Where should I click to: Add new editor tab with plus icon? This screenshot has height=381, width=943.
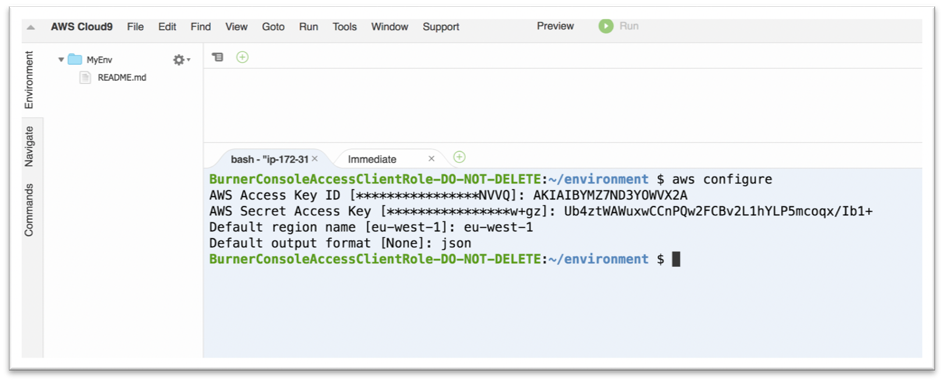(x=242, y=57)
